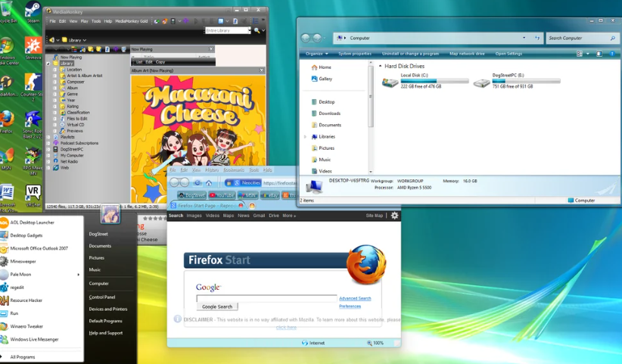The image size is (622, 364).
Task: Click the Explorer back button
Action: pos(306,38)
